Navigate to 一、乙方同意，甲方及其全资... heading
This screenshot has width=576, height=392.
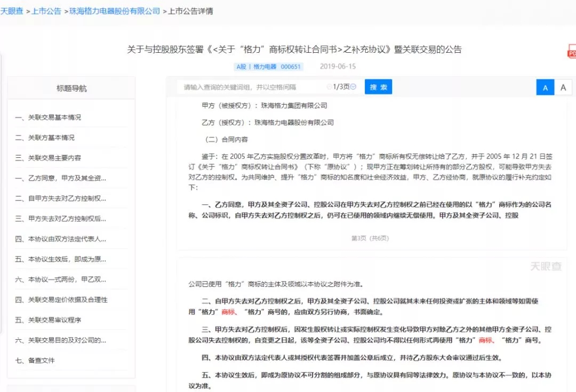(x=61, y=178)
